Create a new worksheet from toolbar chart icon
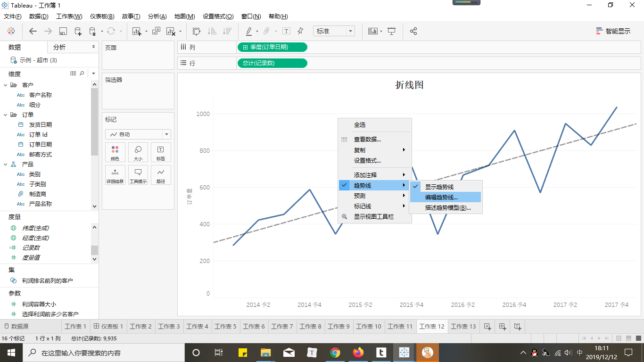This screenshot has width=644, height=362. (137, 31)
